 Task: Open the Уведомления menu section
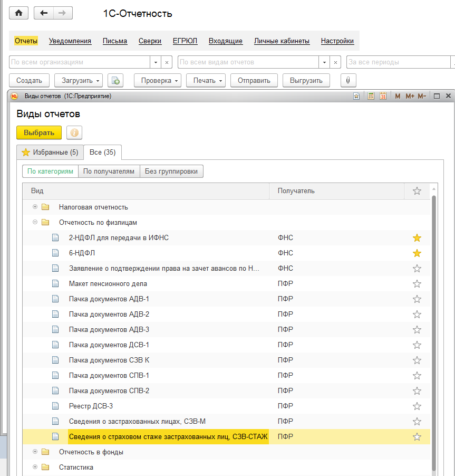coord(70,41)
